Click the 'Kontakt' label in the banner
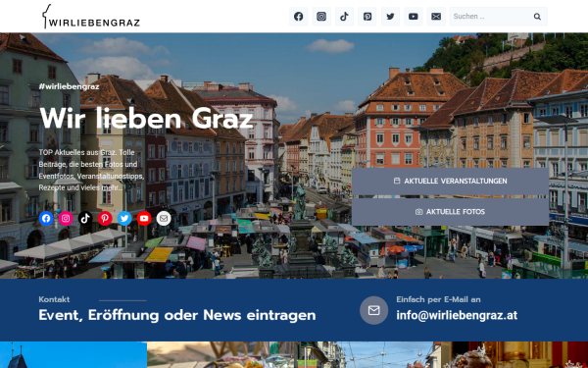Viewport: 588px width, 368px height. 54,299
